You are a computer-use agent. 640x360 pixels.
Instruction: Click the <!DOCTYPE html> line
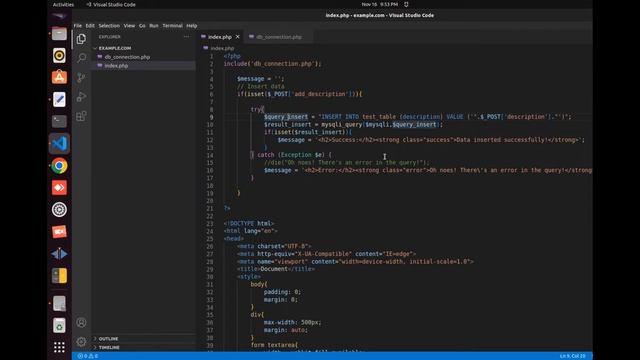[x=249, y=224]
